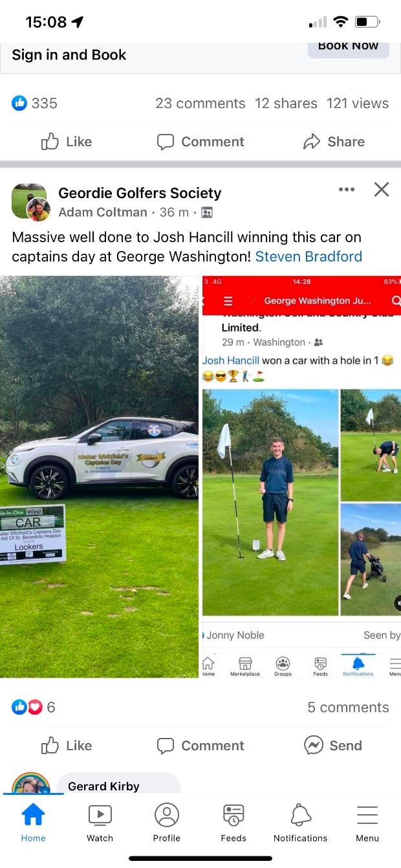This screenshot has height=868, width=401.
Task: View the hole-in-one screenshot image
Action: [x=301, y=477]
